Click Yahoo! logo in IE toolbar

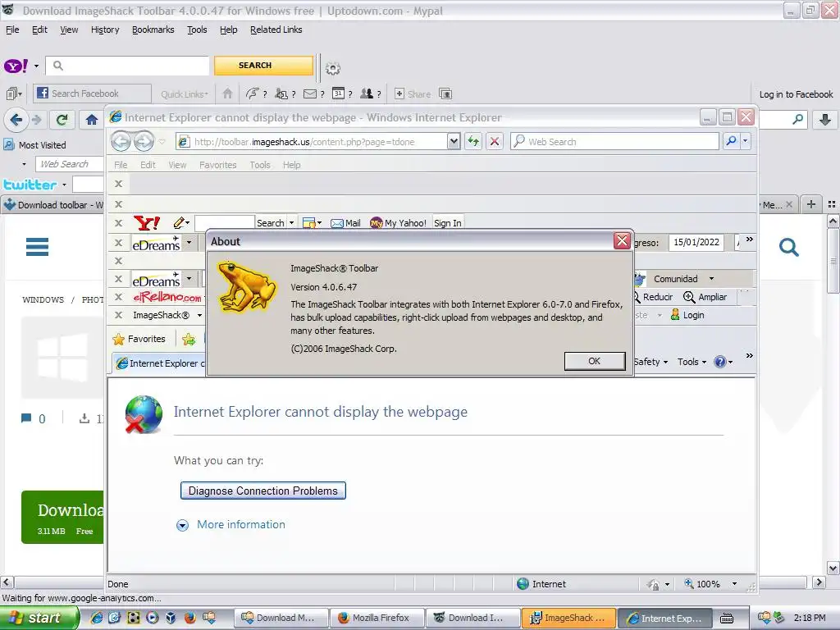click(x=147, y=223)
